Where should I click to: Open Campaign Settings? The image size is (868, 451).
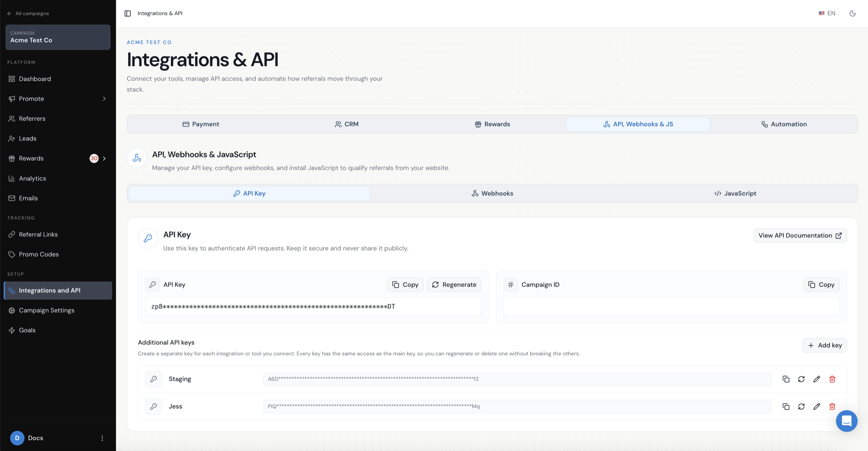58,310
